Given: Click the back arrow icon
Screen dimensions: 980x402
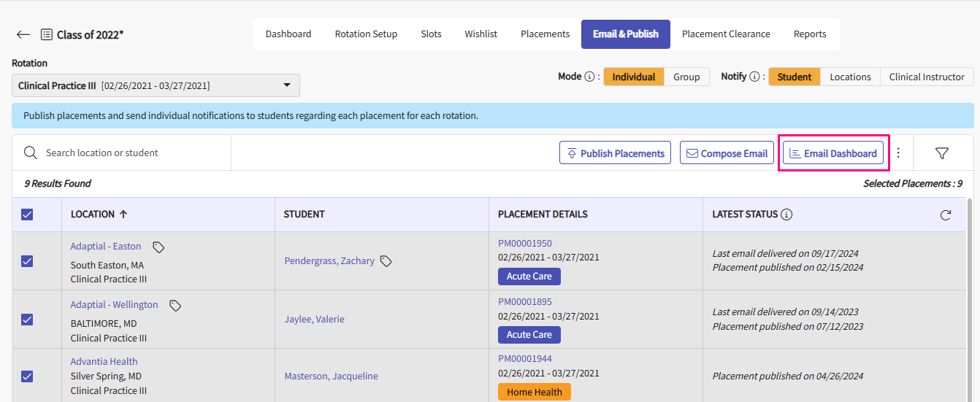Looking at the screenshot, I should (23, 34).
